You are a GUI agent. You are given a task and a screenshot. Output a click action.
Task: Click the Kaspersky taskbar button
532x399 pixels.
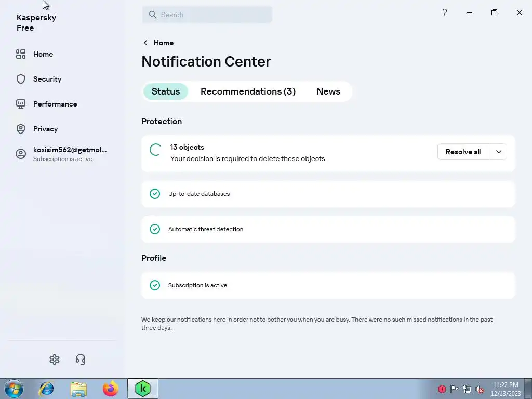tap(143, 389)
